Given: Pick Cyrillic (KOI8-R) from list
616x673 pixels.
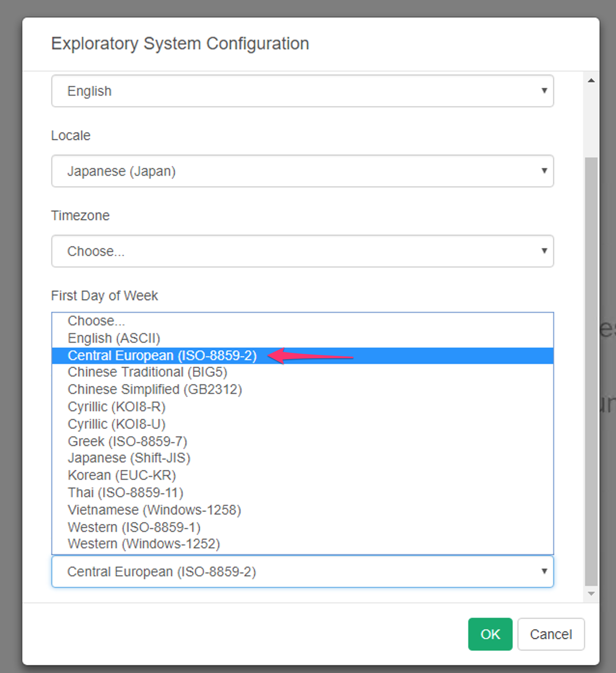Looking at the screenshot, I should pyautogui.click(x=116, y=407).
